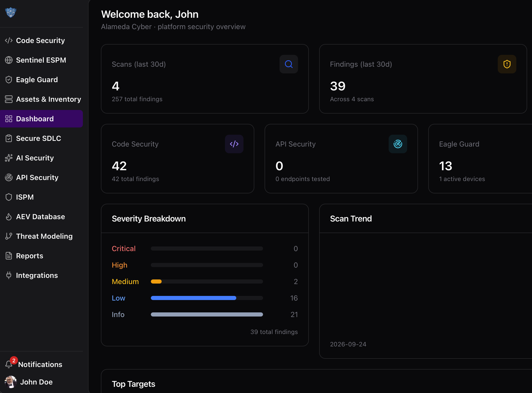The width and height of the screenshot is (532, 393).
Task: Click the Eagle Guard shield-check icon in sidebar
Action: (x=9, y=80)
